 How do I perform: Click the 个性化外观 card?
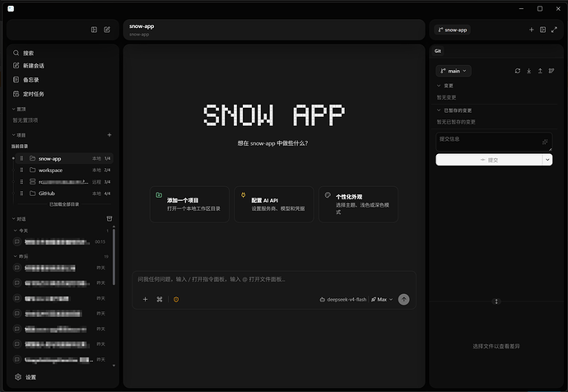[358, 204]
